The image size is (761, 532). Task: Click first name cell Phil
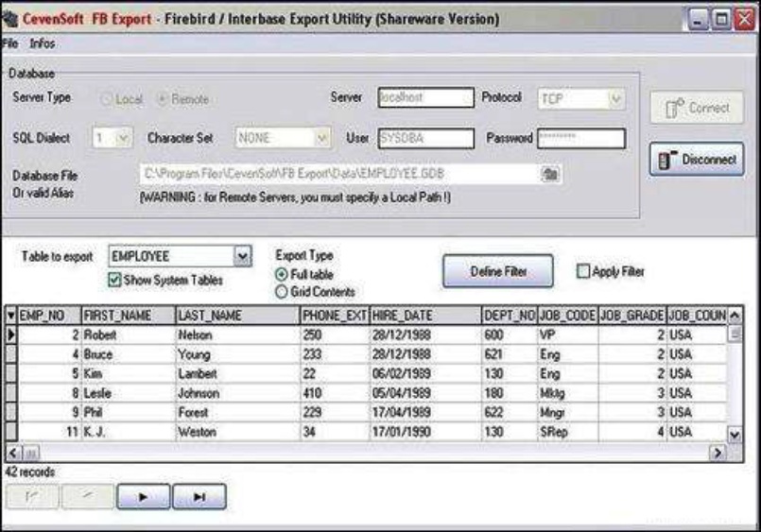click(x=129, y=412)
